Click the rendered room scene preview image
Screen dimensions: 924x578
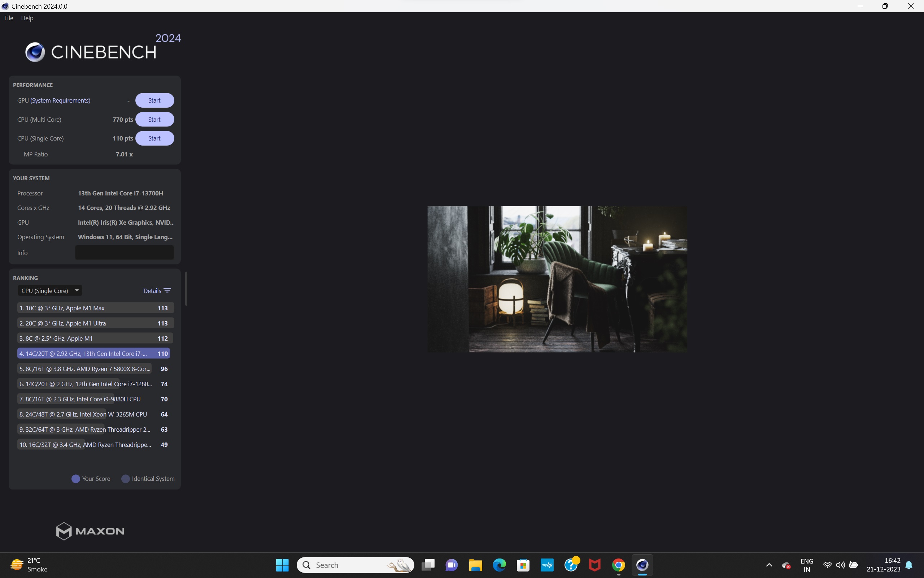[557, 279]
